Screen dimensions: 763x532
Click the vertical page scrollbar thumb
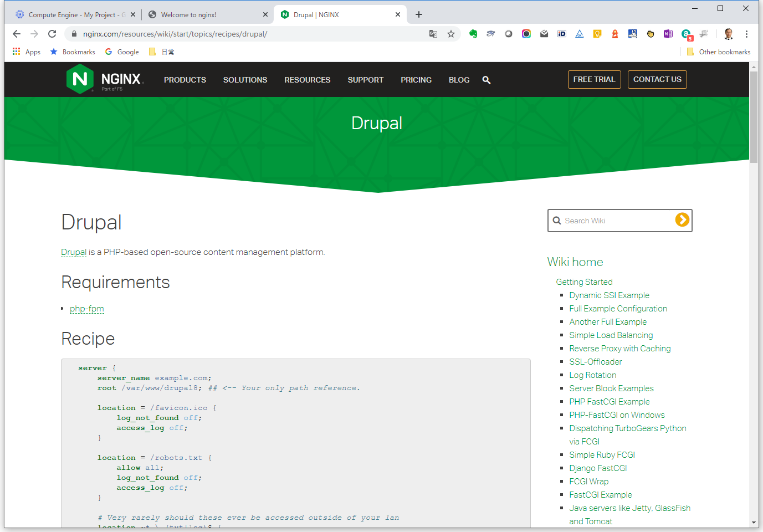click(x=754, y=116)
